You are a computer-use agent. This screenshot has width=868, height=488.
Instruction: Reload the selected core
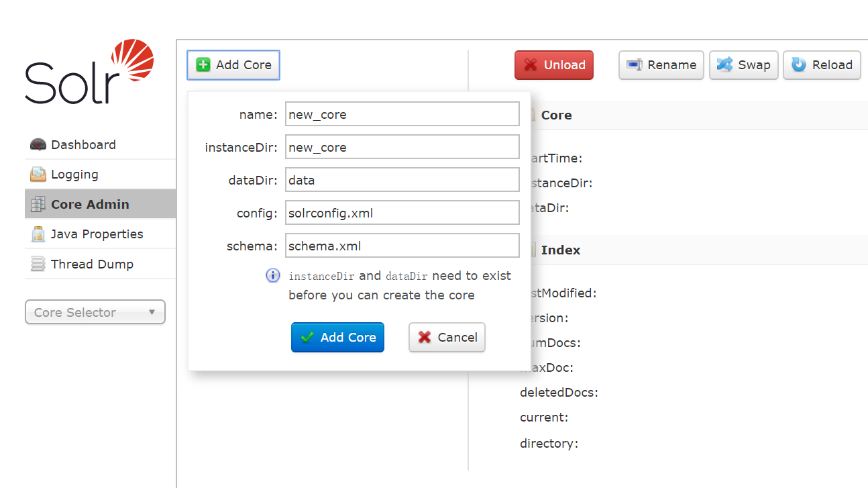(822, 65)
